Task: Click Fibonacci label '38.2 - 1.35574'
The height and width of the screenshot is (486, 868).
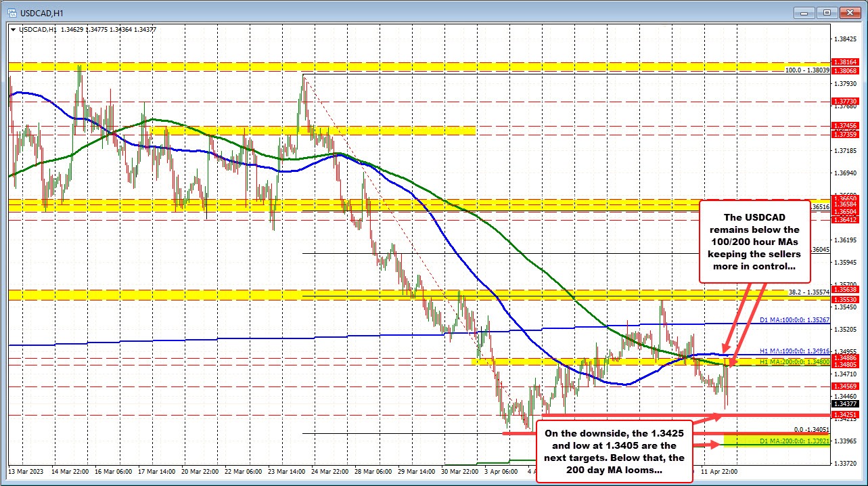Action: pyautogui.click(x=809, y=291)
